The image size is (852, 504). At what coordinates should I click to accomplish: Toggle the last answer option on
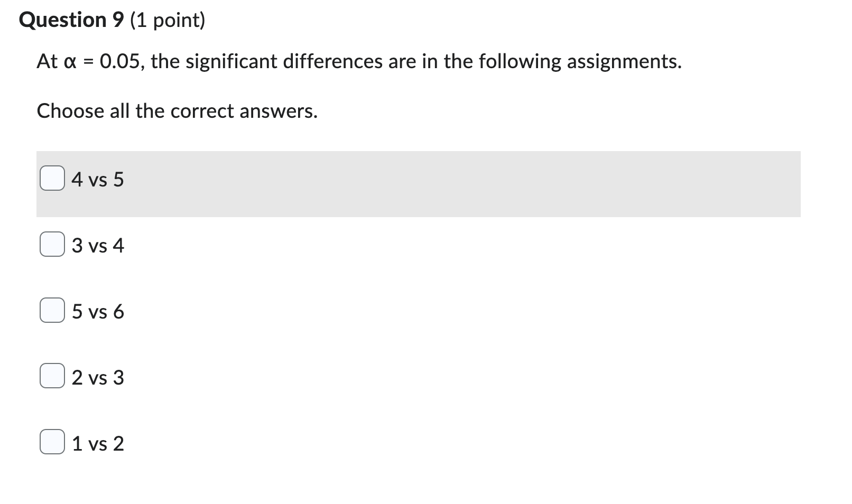tap(52, 443)
